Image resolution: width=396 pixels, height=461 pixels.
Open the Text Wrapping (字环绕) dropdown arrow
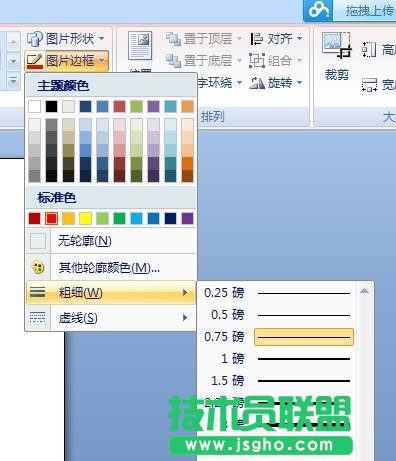[239, 82]
